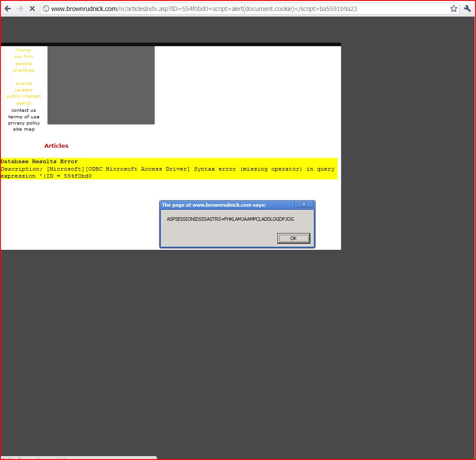Open the public interest link
Screen dimensions: 476x460
pos(24,96)
